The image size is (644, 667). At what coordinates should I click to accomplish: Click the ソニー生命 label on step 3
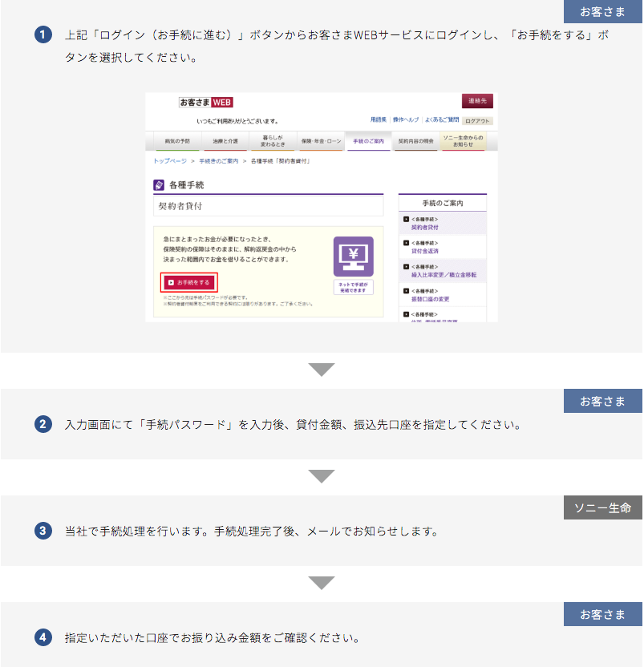coord(602,507)
